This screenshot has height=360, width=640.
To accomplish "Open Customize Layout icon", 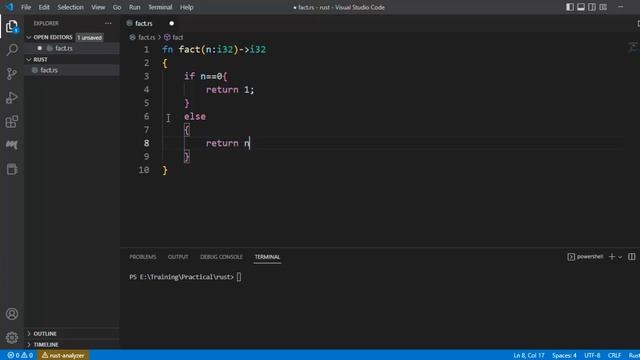I will click(603, 7).
